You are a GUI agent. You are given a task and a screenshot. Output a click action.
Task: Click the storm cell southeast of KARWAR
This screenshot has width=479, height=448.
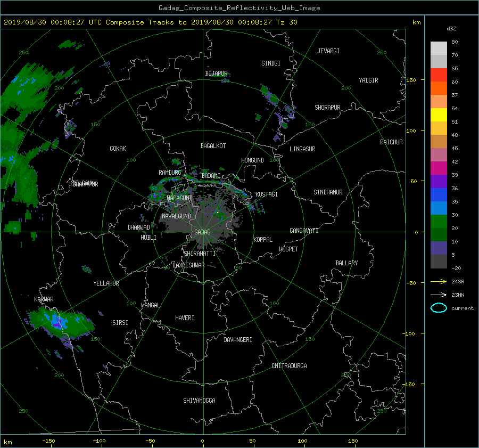coord(60,323)
